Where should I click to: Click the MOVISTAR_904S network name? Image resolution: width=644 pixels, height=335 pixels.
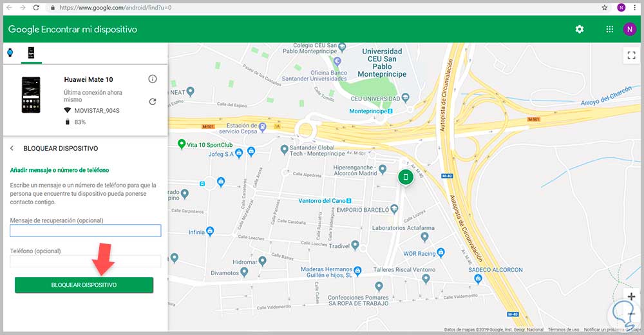(x=97, y=111)
